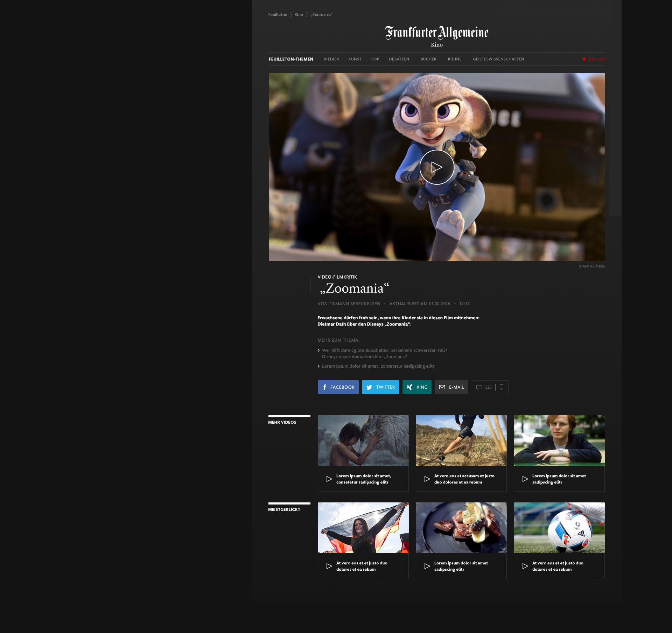Open the FEUILLETON-THEMEN menu item
The image size is (672, 633).
pyautogui.click(x=291, y=59)
